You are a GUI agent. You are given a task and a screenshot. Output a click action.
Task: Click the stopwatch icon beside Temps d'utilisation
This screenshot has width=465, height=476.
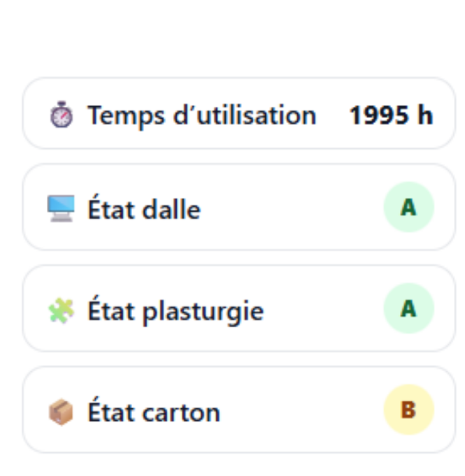pyautogui.click(x=61, y=115)
